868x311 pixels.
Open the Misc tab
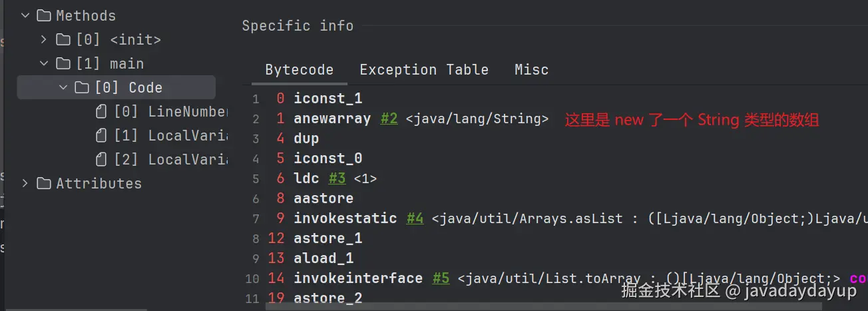531,69
